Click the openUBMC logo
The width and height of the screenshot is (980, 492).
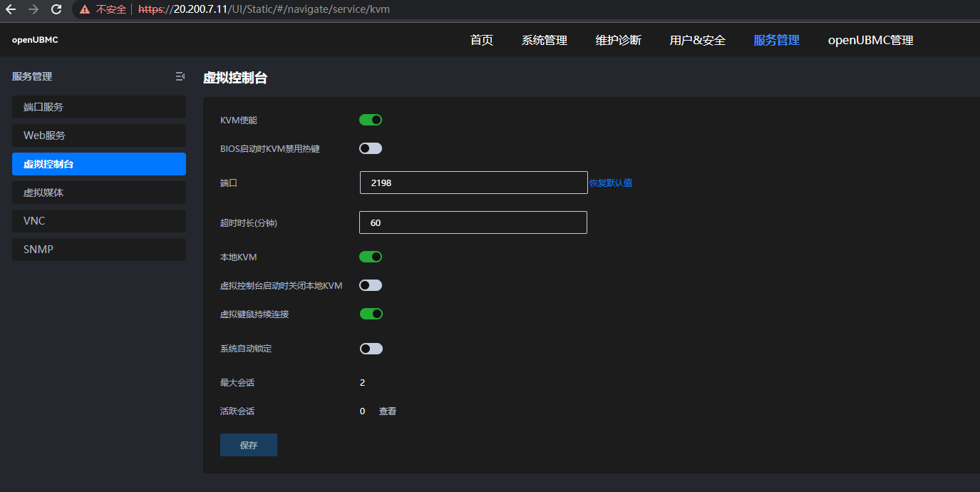point(35,40)
